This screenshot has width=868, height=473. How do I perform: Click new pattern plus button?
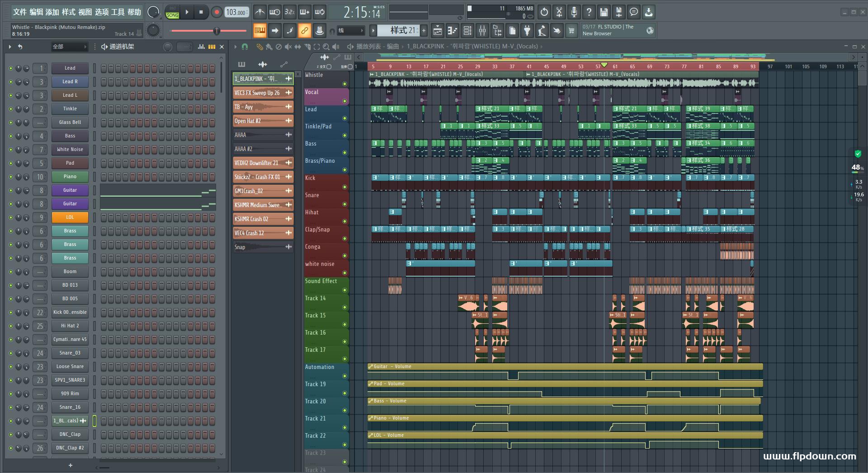coord(424,31)
